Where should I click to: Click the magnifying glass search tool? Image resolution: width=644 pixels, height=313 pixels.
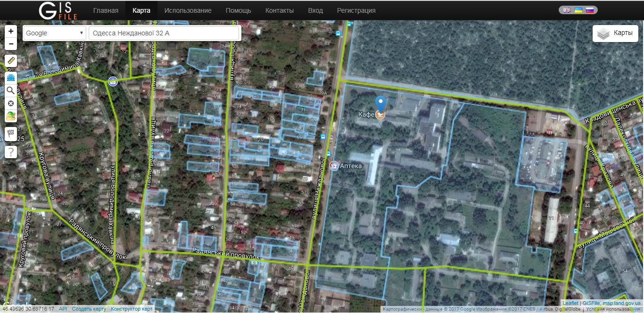(11, 90)
